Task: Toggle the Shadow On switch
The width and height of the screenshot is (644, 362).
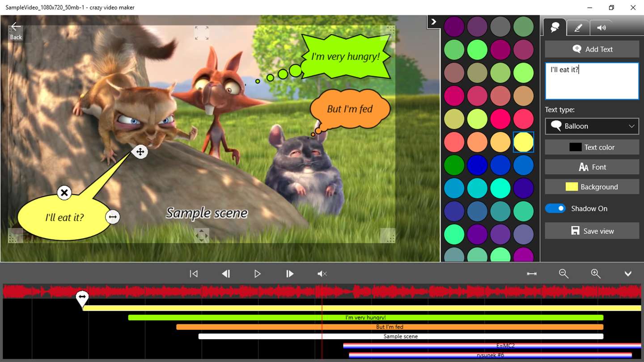Action: pyautogui.click(x=555, y=209)
